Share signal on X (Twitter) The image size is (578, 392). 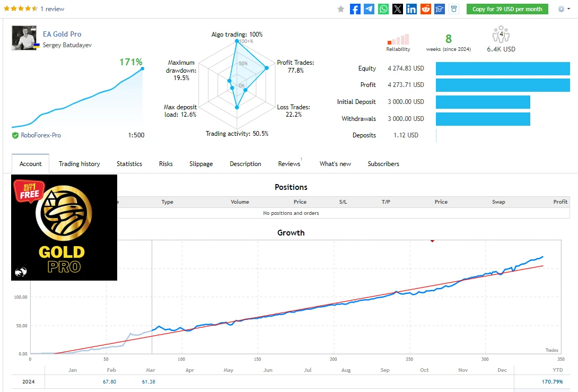click(x=398, y=9)
